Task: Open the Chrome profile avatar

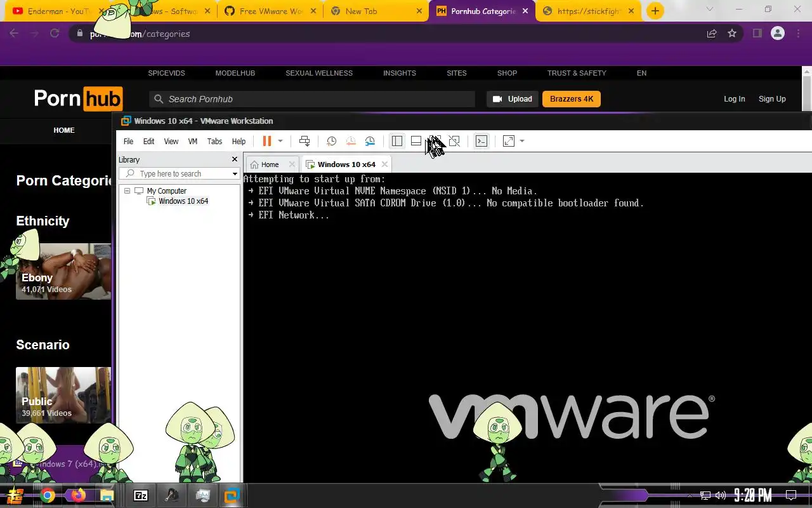Action: click(x=778, y=34)
